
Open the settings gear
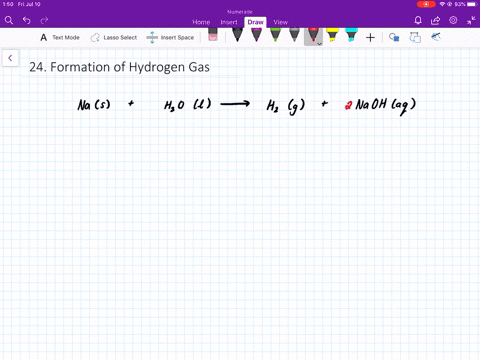[453, 20]
